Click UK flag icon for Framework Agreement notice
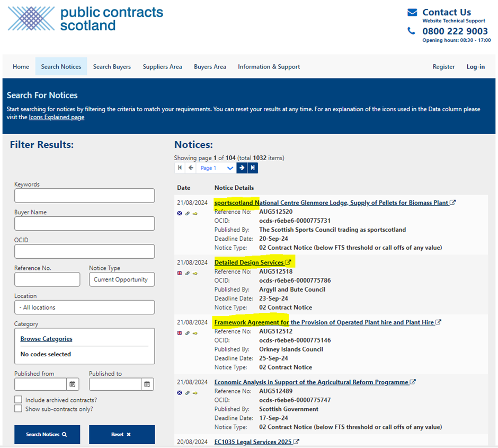The height and width of the screenshot is (448, 498). 180,333
